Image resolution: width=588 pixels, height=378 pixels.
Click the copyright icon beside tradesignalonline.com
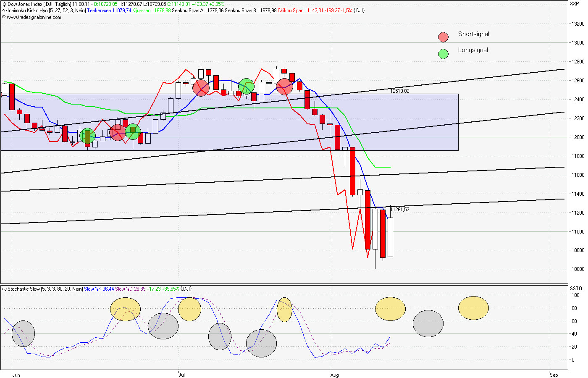click(x=3, y=18)
